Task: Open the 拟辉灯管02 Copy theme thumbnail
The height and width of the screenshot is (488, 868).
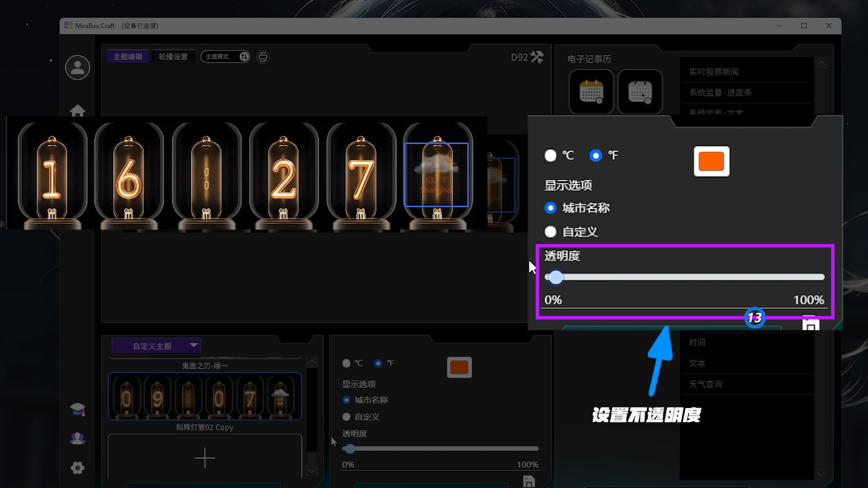Action: (205, 396)
